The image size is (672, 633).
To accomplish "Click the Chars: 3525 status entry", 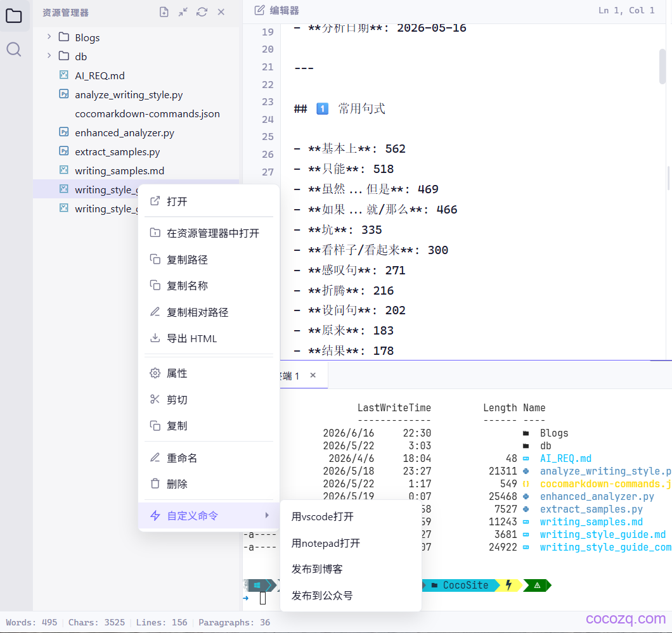I will click(96, 622).
